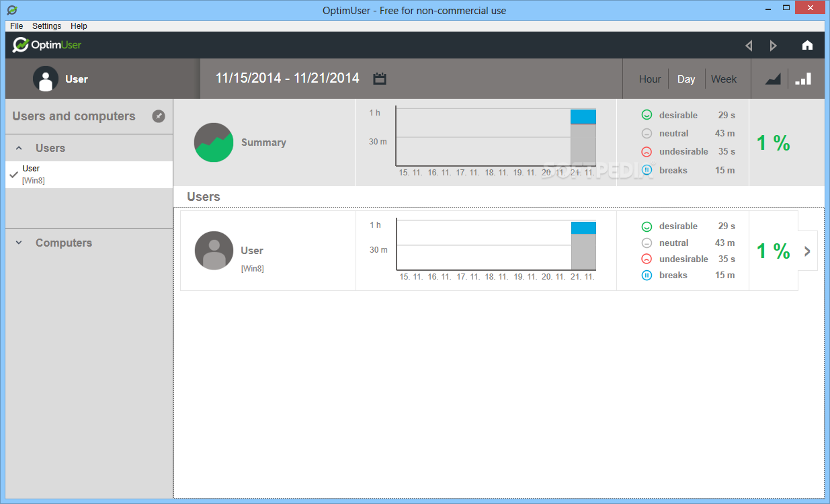Click User row undesirable face icon
This screenshot has height=504, width=830.
pyautogui.click(x=647, y=259)
